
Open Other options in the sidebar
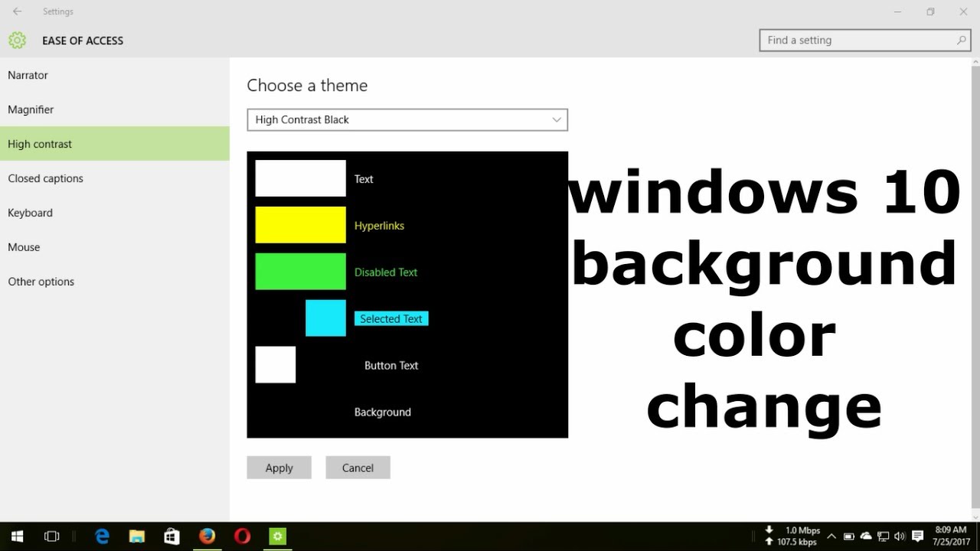(115, 282)
